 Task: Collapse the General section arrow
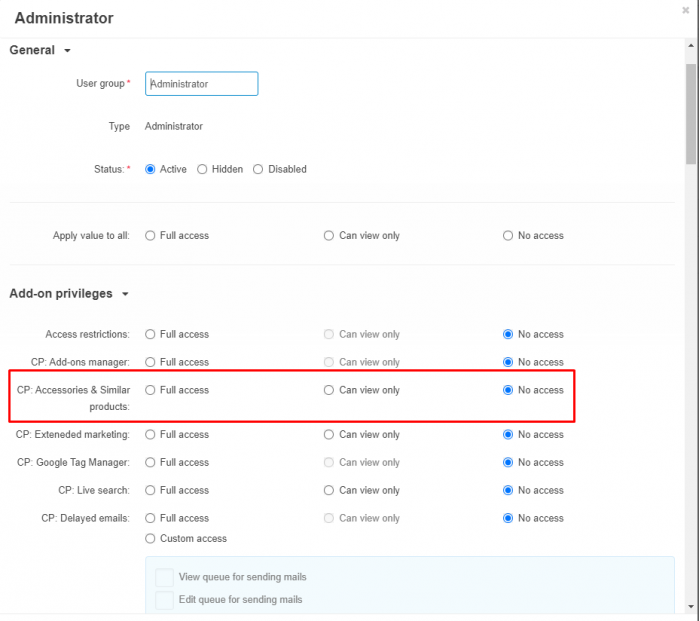click(x=67, y=50)
